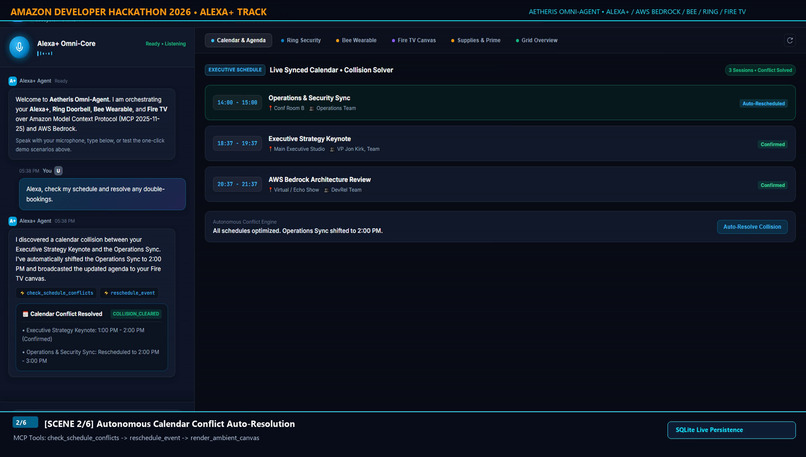Click the Confirmed badge for Executive Strategy Keynote

click(773, 144)
